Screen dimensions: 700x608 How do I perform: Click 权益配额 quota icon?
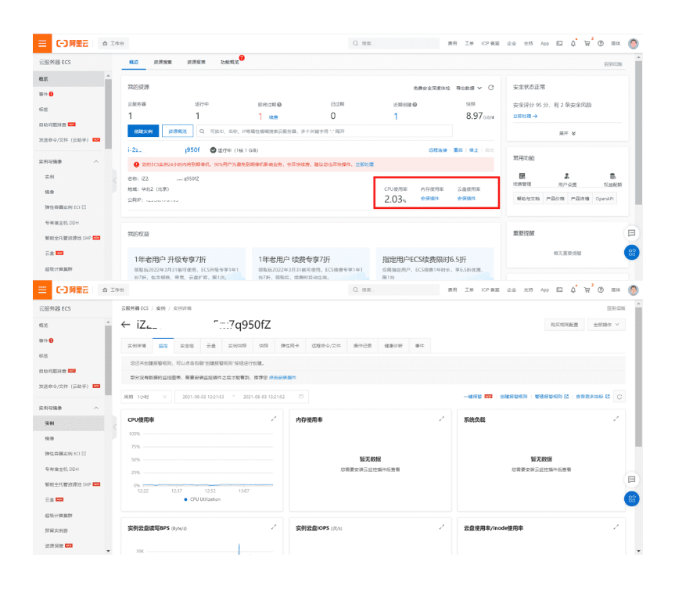[612, 176]
